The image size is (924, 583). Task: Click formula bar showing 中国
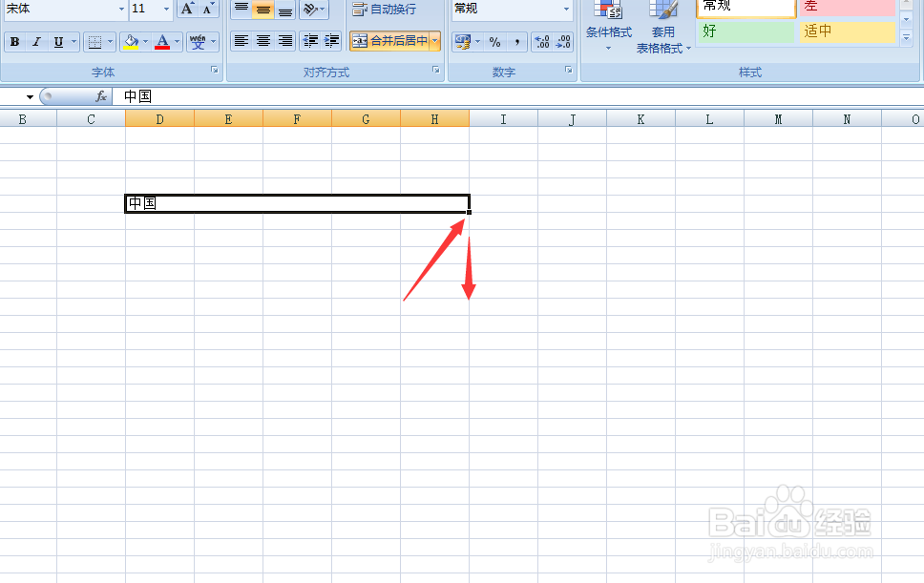(x=517, y=96)
